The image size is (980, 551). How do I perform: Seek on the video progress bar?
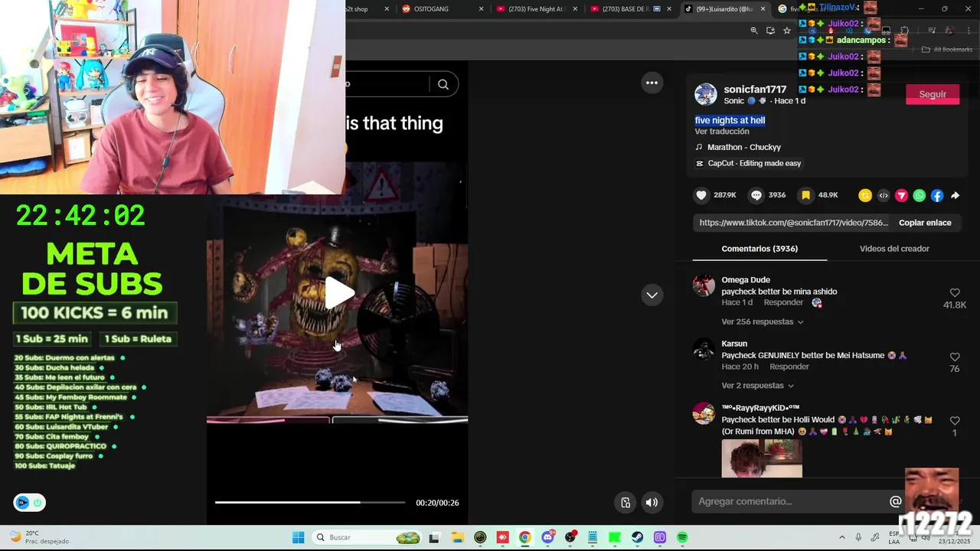[x=310, y=502]
